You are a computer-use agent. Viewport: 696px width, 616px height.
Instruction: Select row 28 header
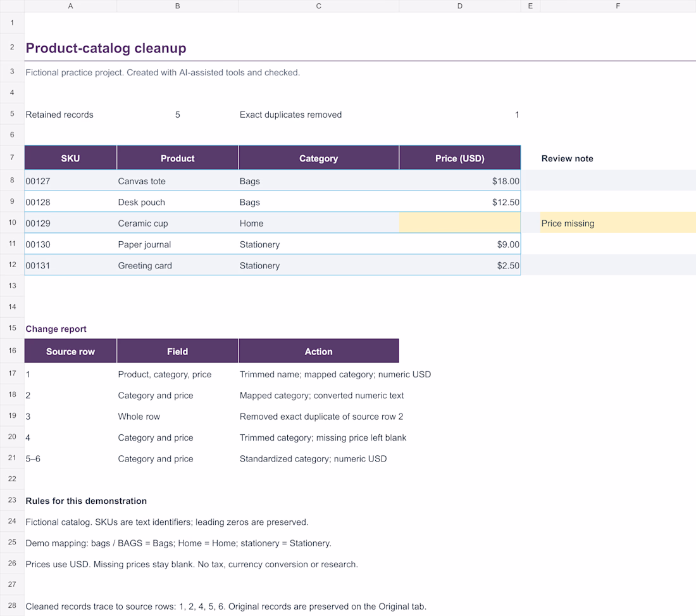[x=12, y=605]
